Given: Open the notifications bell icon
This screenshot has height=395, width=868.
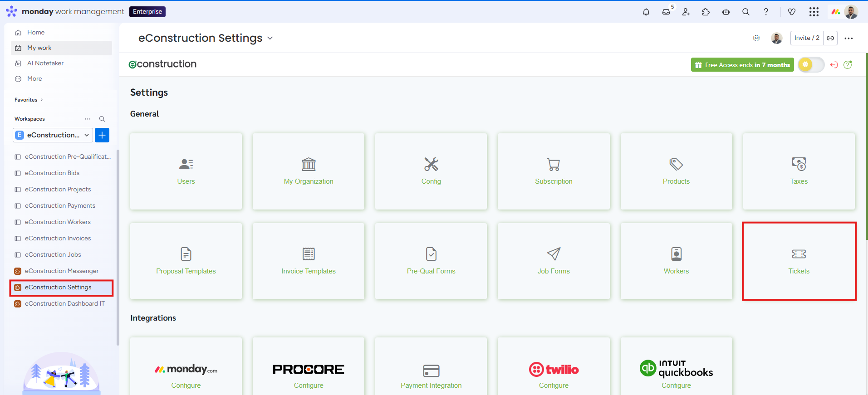Looking at the screenshot, I should click(x=646, y=12).
